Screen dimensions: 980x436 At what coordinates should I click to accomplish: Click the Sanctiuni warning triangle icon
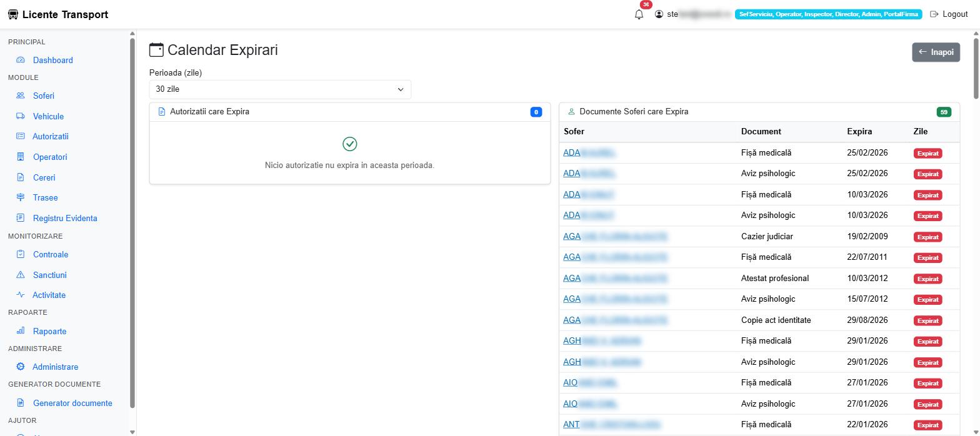[x=21, y=275]
